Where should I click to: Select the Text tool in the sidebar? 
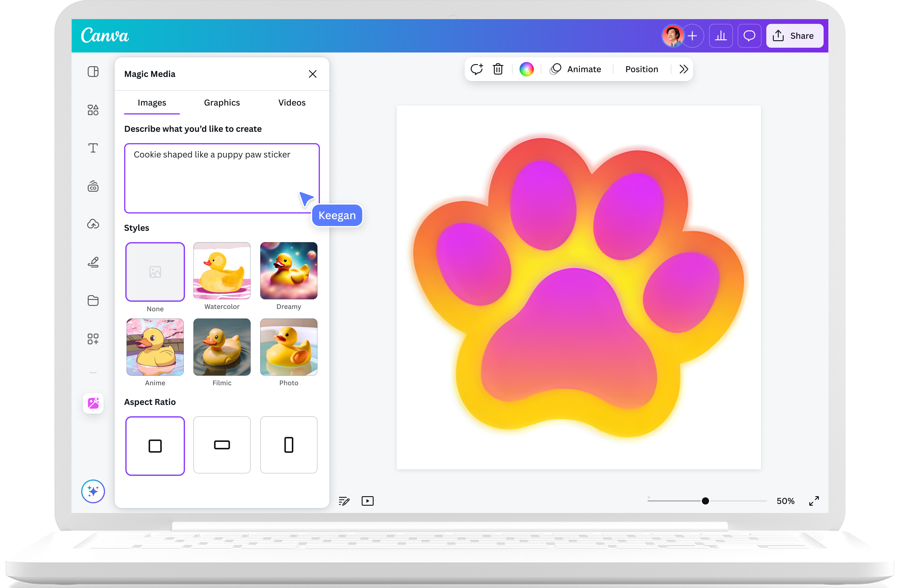click(93, 148)
